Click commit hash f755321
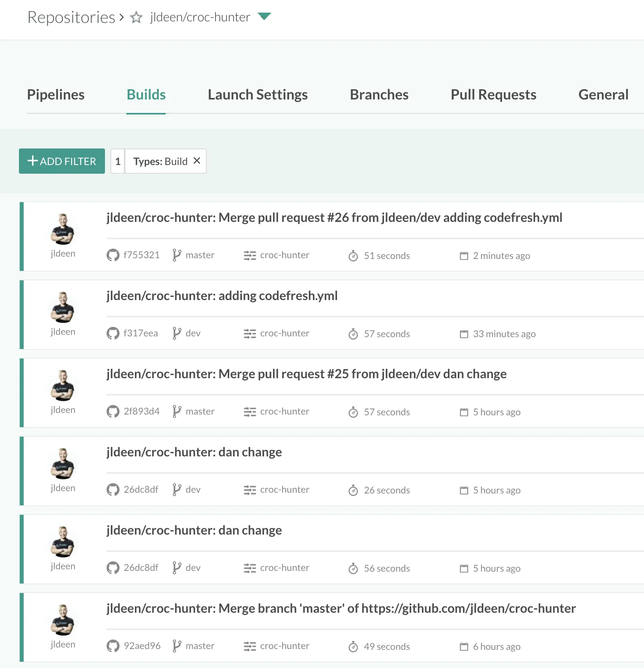The image size is (644, 668). coord(142,255)
